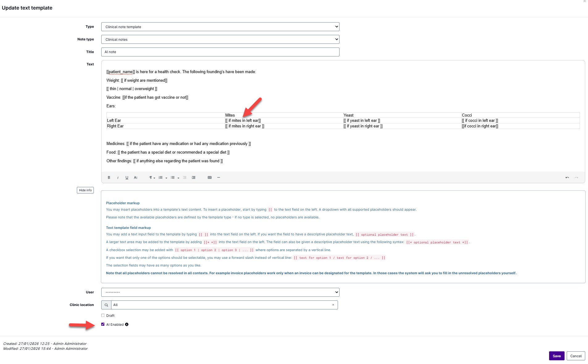588x364 pixels.
Task: Click the 'Update text template' dialog title
Action: click(x=27, y=8)
